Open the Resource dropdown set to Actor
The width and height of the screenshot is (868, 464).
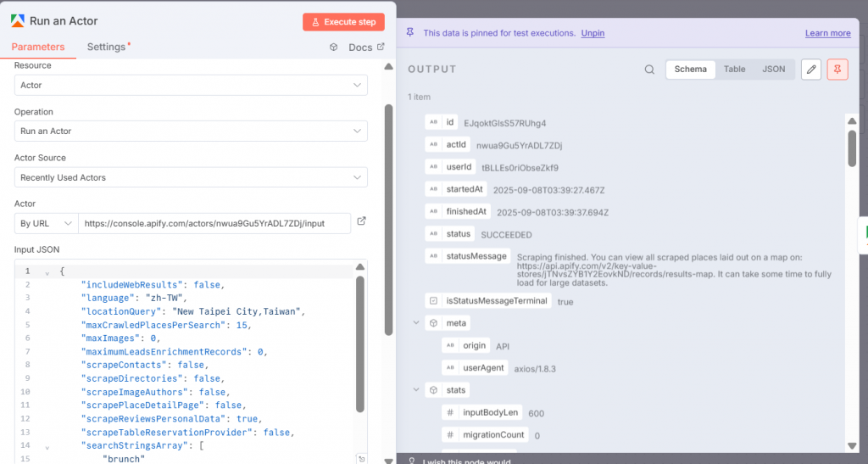191,86
